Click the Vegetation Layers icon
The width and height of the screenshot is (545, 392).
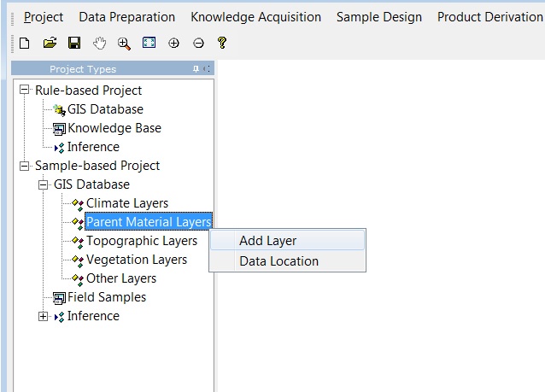78,260
